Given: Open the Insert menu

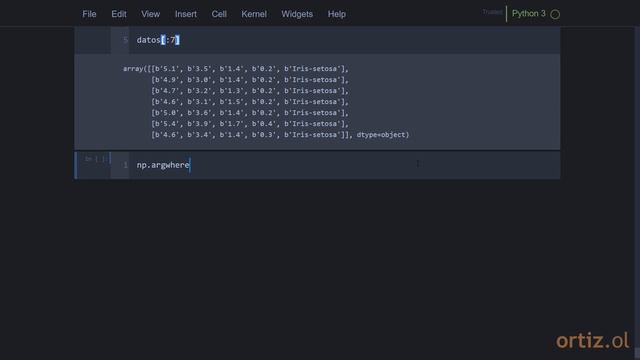Looking at the screenshot, I should [x=186, y=14].
